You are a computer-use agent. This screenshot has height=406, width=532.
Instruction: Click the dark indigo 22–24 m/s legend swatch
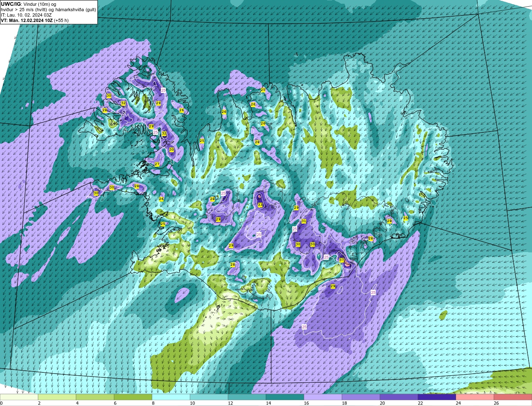[437, 397]
